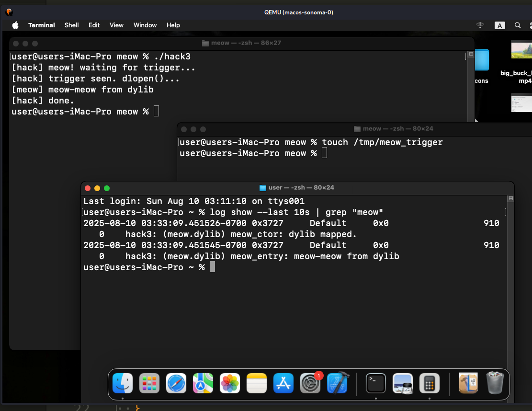Click 'meow — -zsh — 86×27' window title
The height and width of the screenshot is (411, 532).
[x=246, y=43]
